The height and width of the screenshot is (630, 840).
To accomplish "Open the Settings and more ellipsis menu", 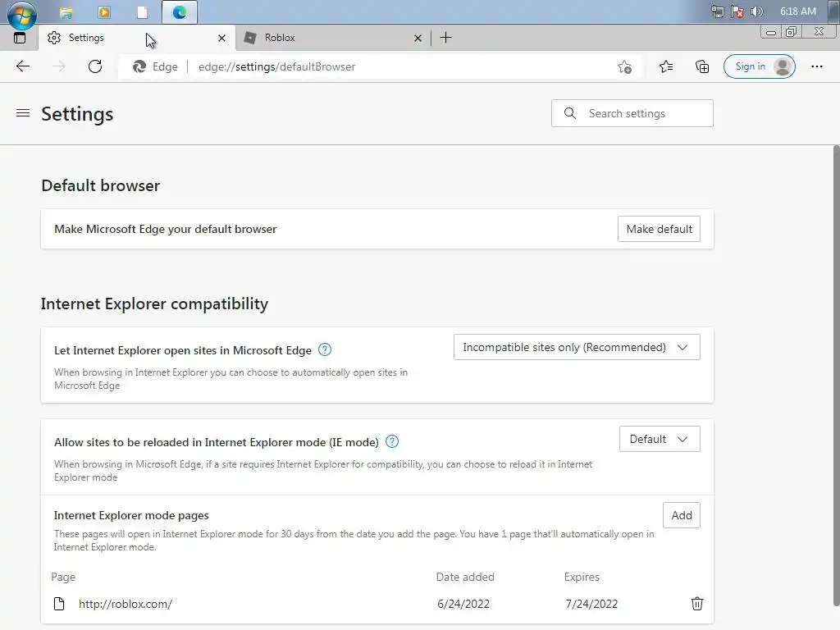I will tap(816, 66).
